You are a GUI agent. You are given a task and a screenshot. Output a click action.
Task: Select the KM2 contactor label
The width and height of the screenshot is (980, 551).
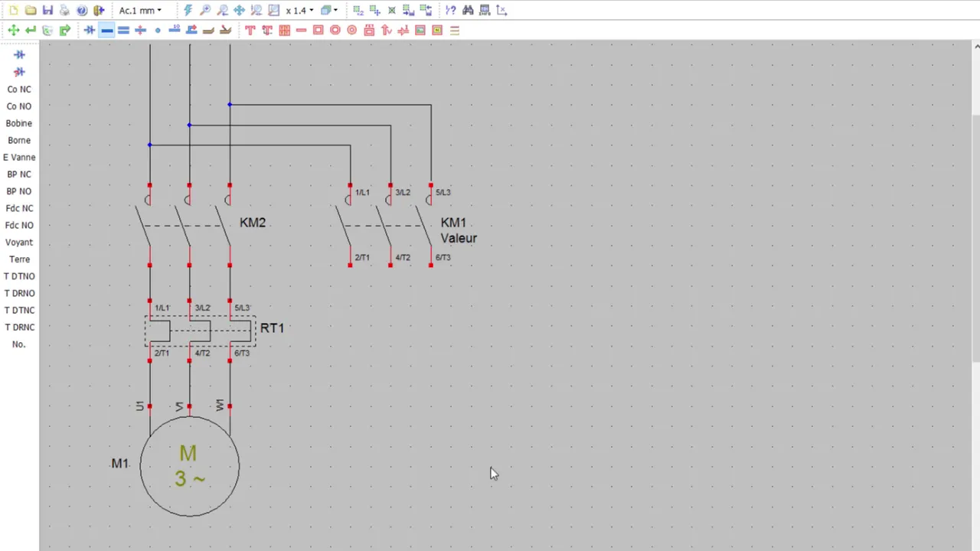(x=253, y=223)
